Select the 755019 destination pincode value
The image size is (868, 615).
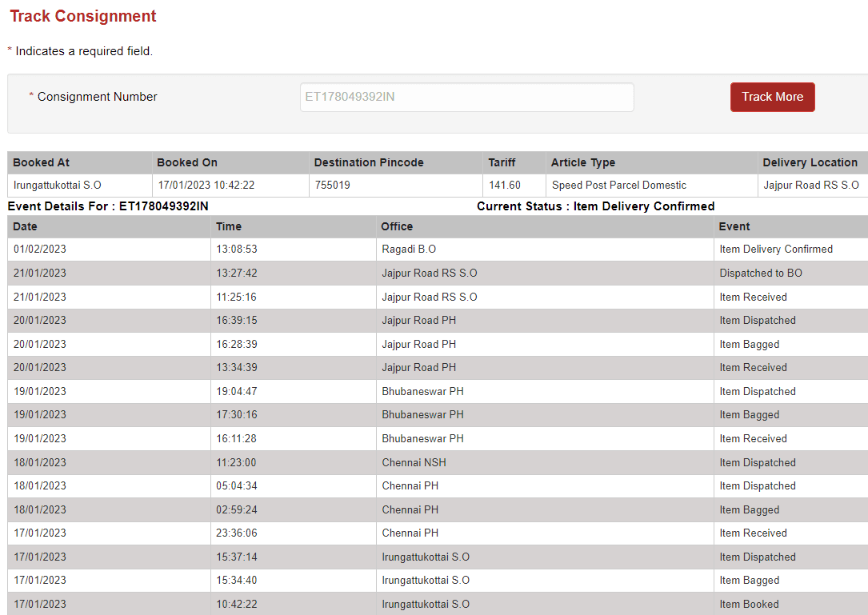[332, 186]
